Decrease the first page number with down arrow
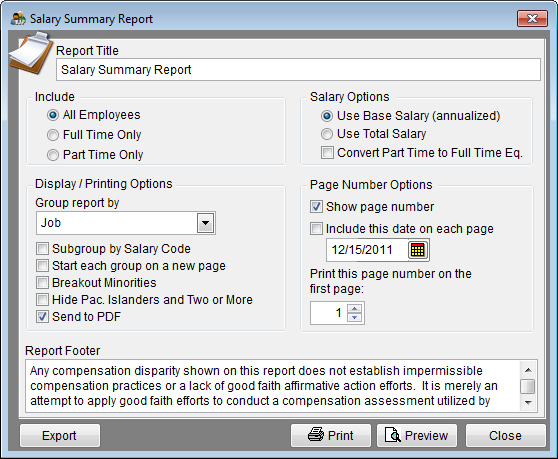This screenshot has width=558, height=459. point(354,317)
